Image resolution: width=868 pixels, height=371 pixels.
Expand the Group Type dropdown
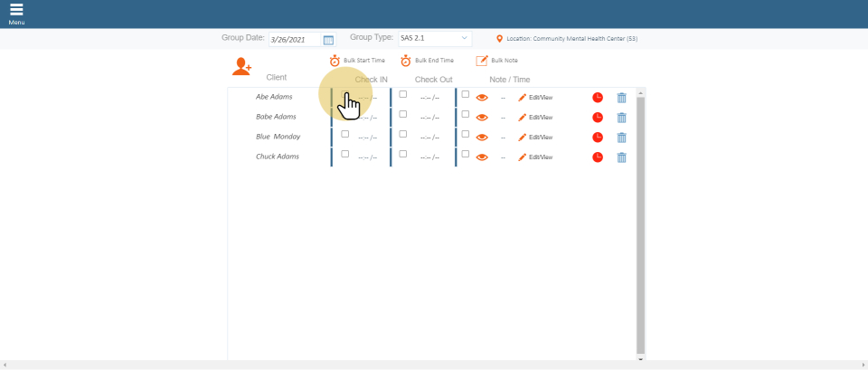coord(435,39)
